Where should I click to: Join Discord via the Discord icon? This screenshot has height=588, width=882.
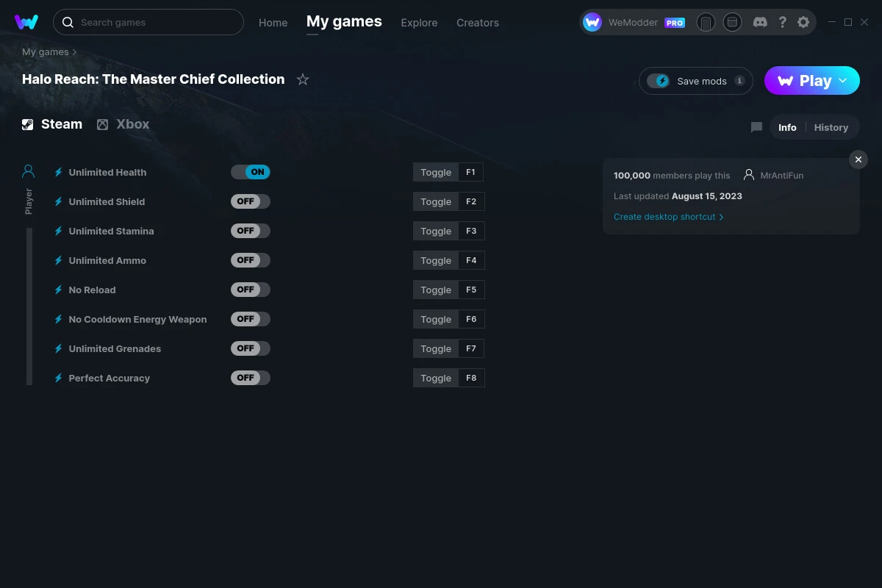click(760, 22)
